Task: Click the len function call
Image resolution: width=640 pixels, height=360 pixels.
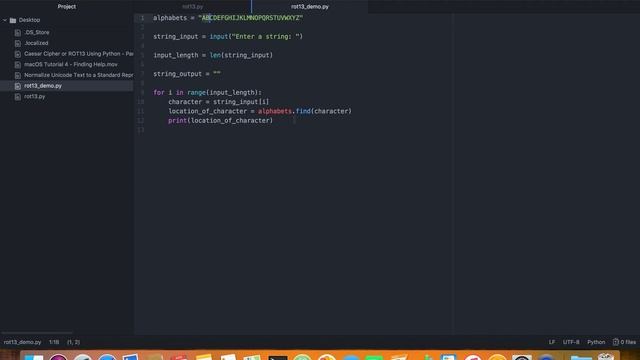Action: pos(215,55)
